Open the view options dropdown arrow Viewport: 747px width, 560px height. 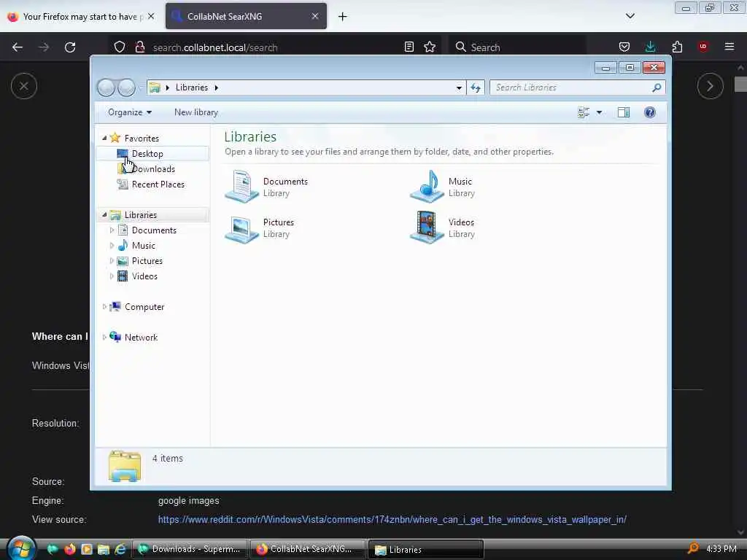pyautogui.click(x=600, y=112)
